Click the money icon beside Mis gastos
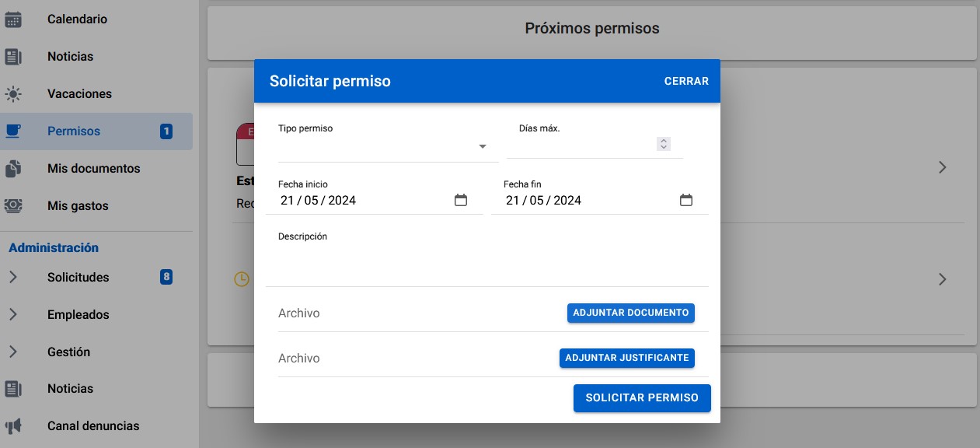980x448 pixels. coord(13,206)
